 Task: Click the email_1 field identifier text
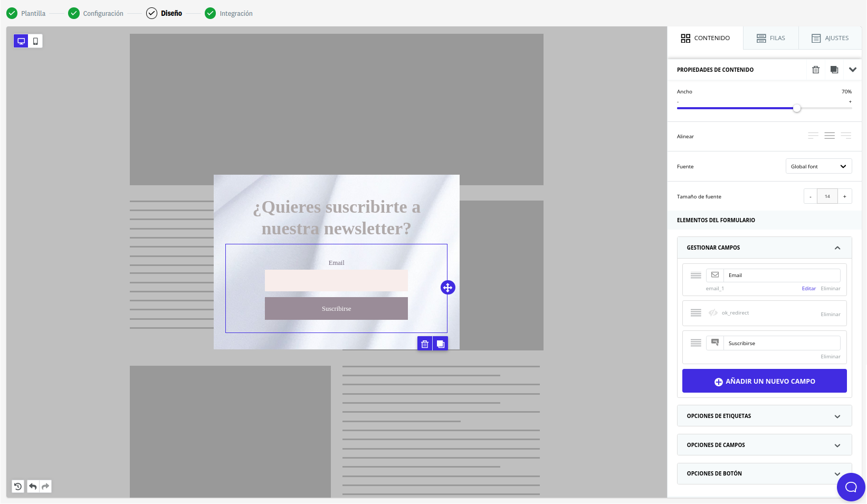[715, 289]
